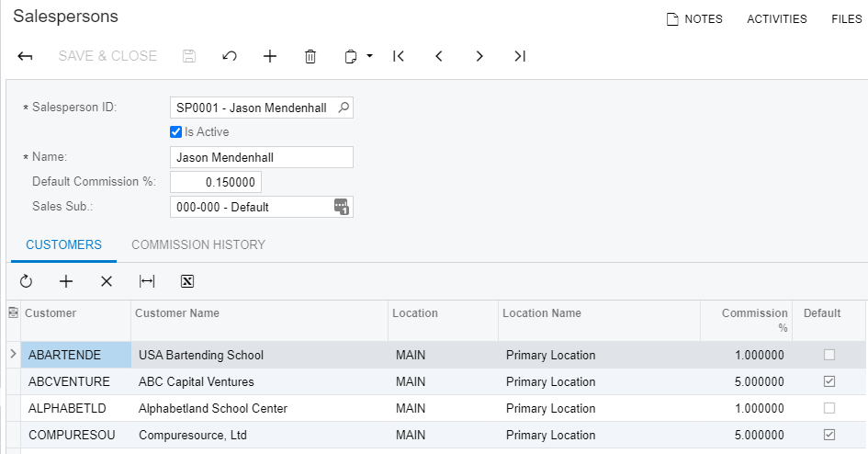The height and width of the screenshot is (454, 868).
Task: Toggle Default checkbox for ABCVENTURE row
Action: point(829,381)
